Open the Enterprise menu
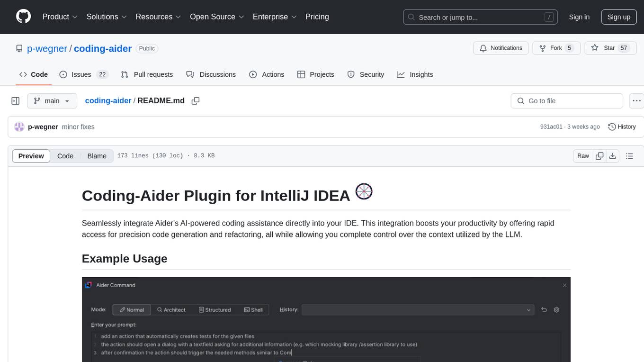This screenshot has width=644, height=362. 275,17
